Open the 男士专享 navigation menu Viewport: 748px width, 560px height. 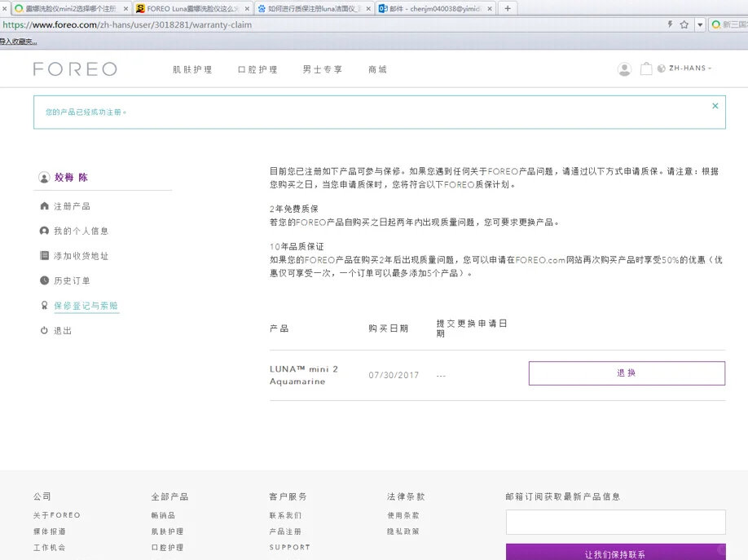323,70
